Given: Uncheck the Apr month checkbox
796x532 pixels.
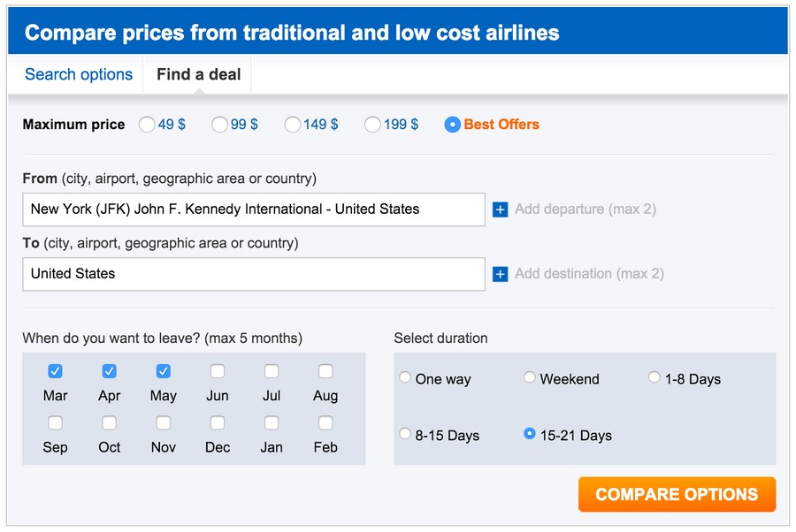Looking at the screenshot, I should (109, 371).
